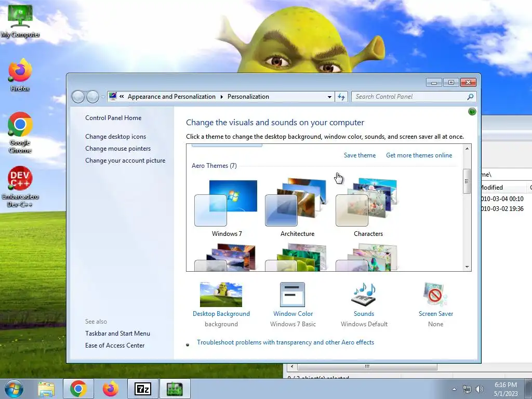Screen dimensions: 532x399
Task: Select the partially visible scenes theme thumbnail
Action: coord(367,257)
